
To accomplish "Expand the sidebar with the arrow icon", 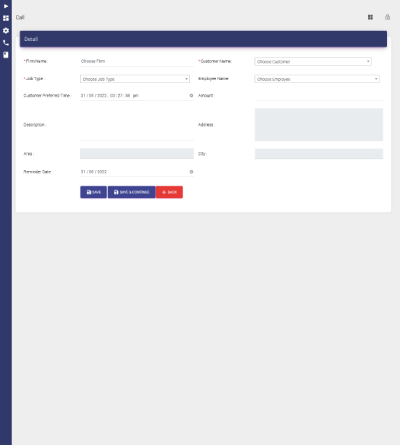I will [x=6, y=6].
